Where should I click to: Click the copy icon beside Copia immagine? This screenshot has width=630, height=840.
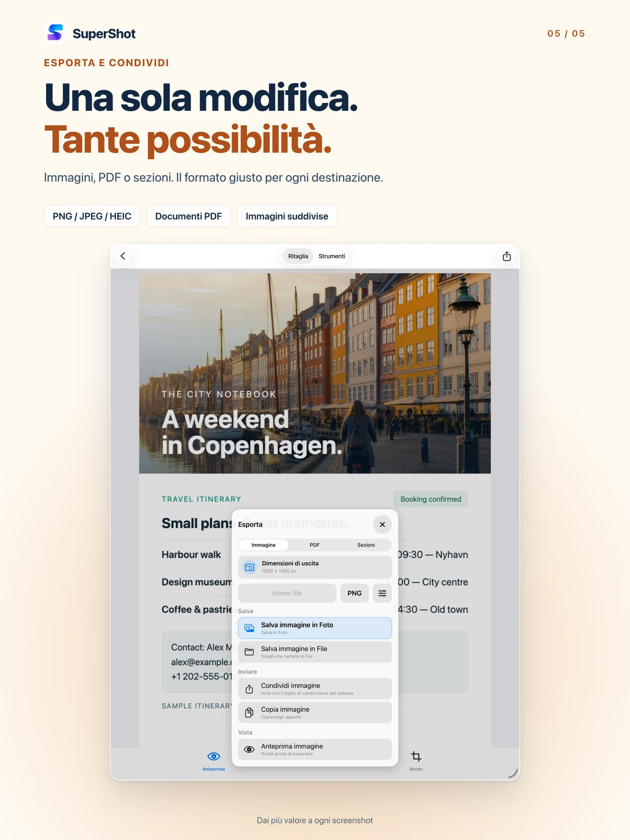point(249,712)
